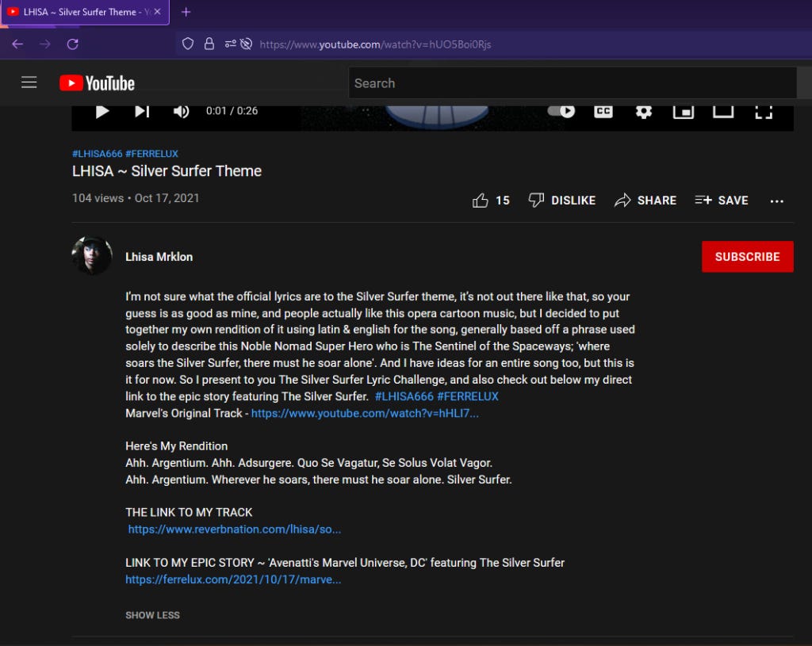Open the shield tracking protection icon

click(188, 44)
